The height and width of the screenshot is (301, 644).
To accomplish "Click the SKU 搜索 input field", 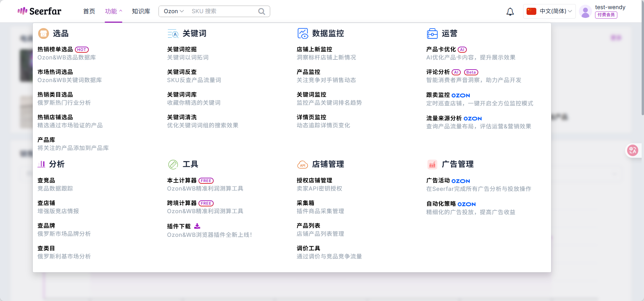I will pyautogui.click(x=223, y=11).
